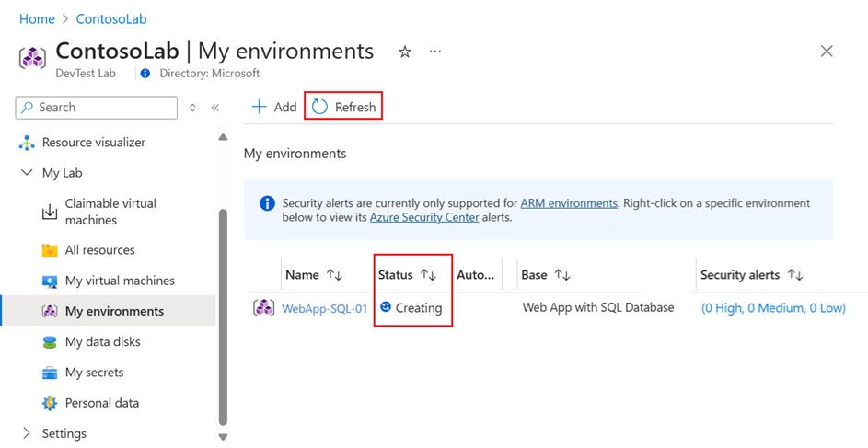Expand the Settings section
The height and width of the screenshot is (448, 868).
click(27, 433)
